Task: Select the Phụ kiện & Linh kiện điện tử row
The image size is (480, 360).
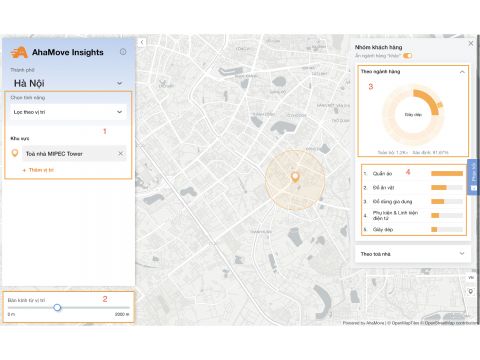Action: [x=413, y=216]
